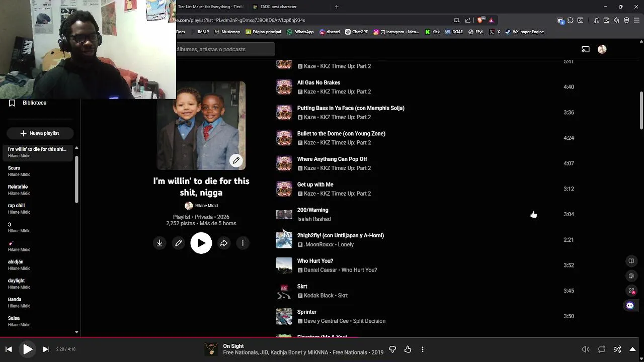The image size is (644, 362).
Task: Click the sidebar playlist list scrollbar
Action: (x=76, y=179)
